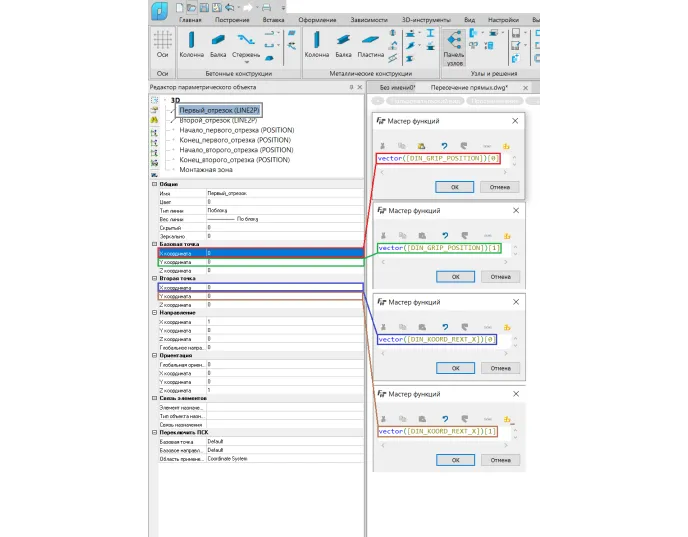
Task: Click the Redo arrow in quick access
Action: tap(248, 7)
